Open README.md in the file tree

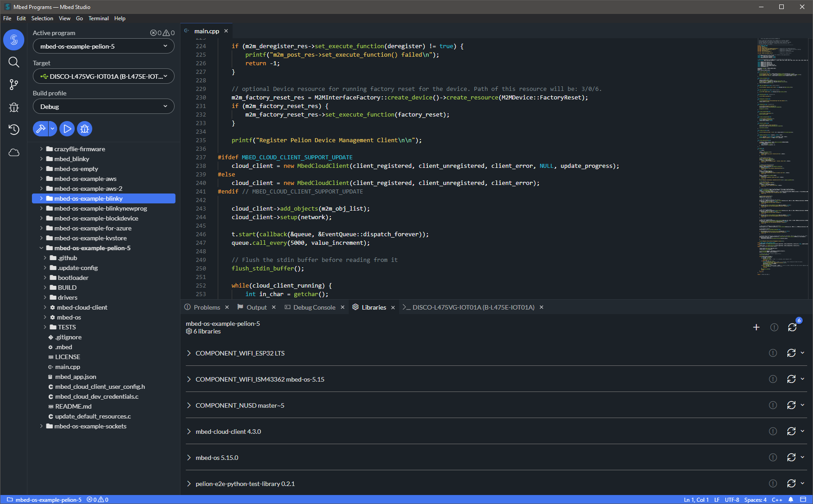coord(73,406)
